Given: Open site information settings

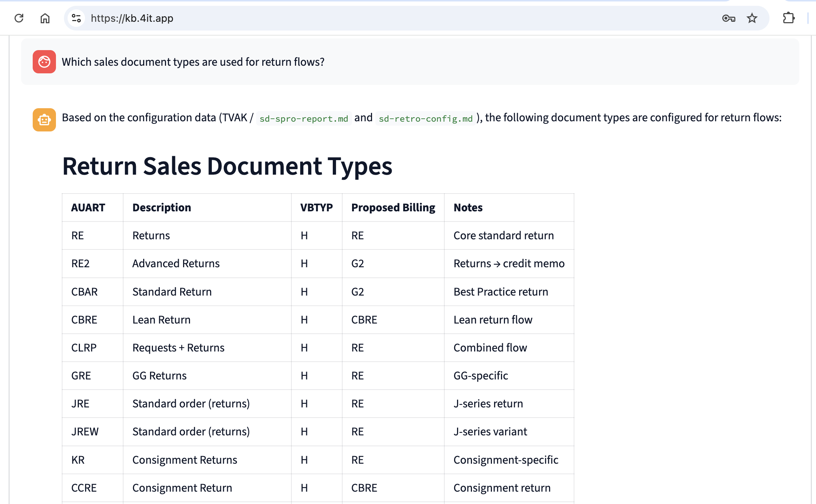Looking at the screenshot, I should [x=76, y=18].
